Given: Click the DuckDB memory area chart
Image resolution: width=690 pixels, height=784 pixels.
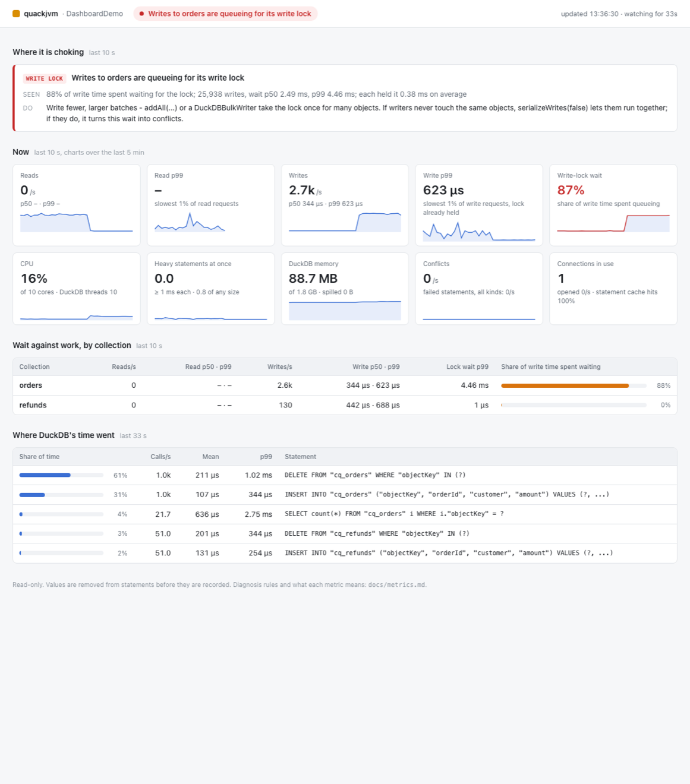Looking at the screenshot, I should pyautogui.click(x=345, y=311).
